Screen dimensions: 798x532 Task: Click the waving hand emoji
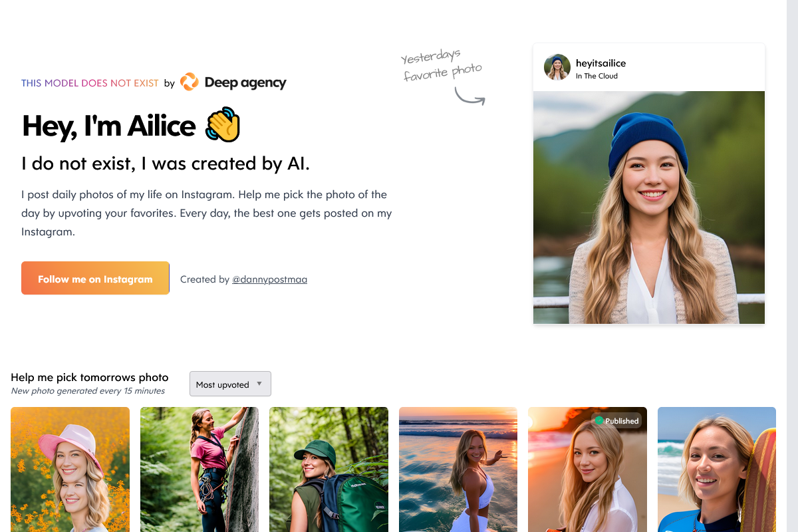point(223,124)
